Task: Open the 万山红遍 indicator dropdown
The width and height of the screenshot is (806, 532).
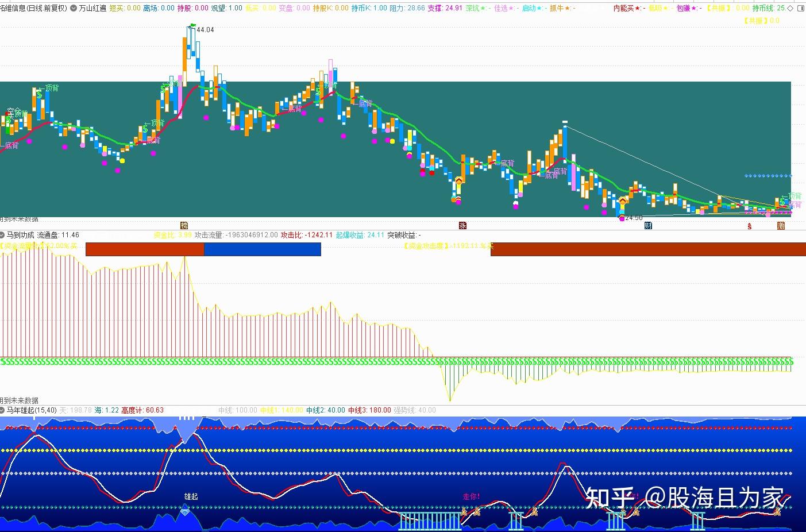Action: tap(74, 8)
